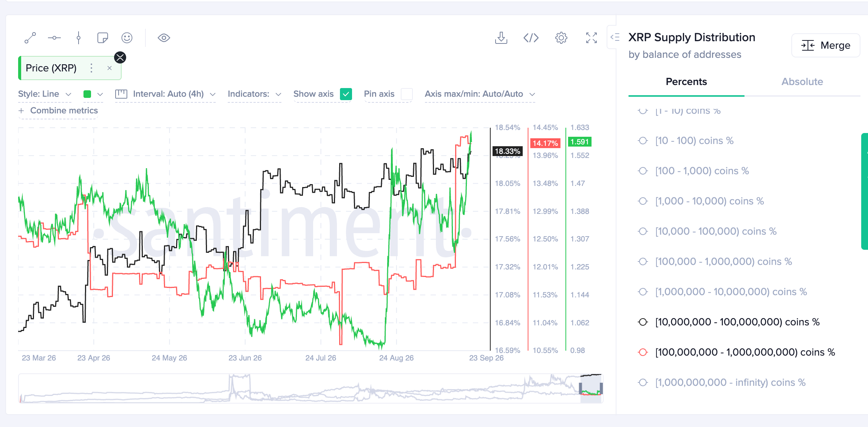Toggle [100 - 1,000) coins % metric
Screen dimensions: 868x427
pyautogui.click(x=693, y=171)
